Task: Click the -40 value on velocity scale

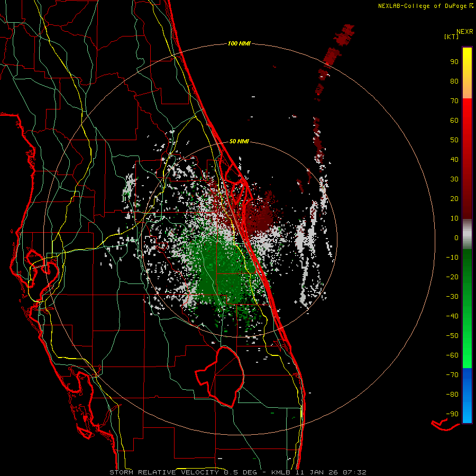Action: (x=452, y=316)
